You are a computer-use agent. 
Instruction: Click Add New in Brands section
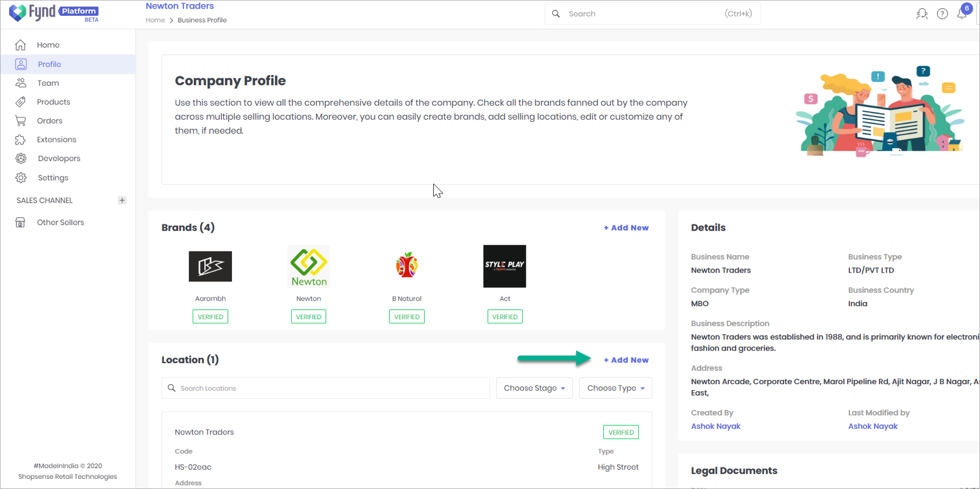click(626, 228)
